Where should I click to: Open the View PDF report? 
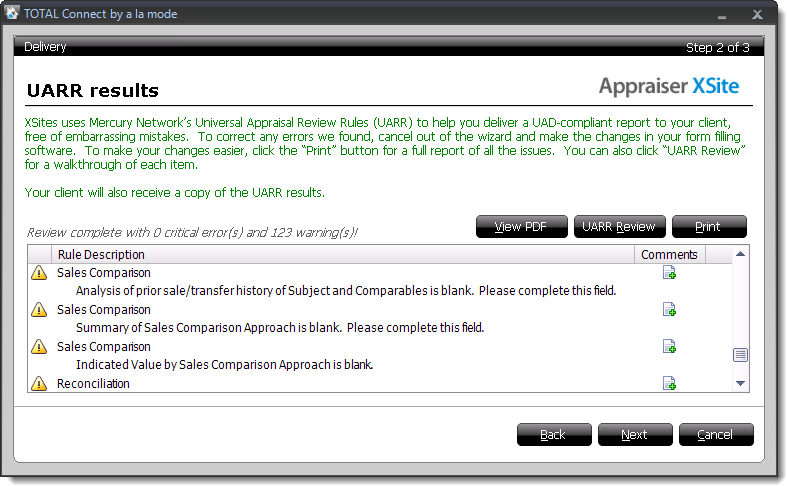click(521, 227)
